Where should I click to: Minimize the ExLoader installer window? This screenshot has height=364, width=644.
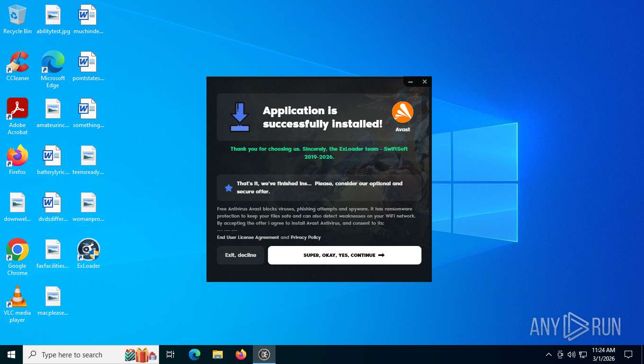coord(411,82)
